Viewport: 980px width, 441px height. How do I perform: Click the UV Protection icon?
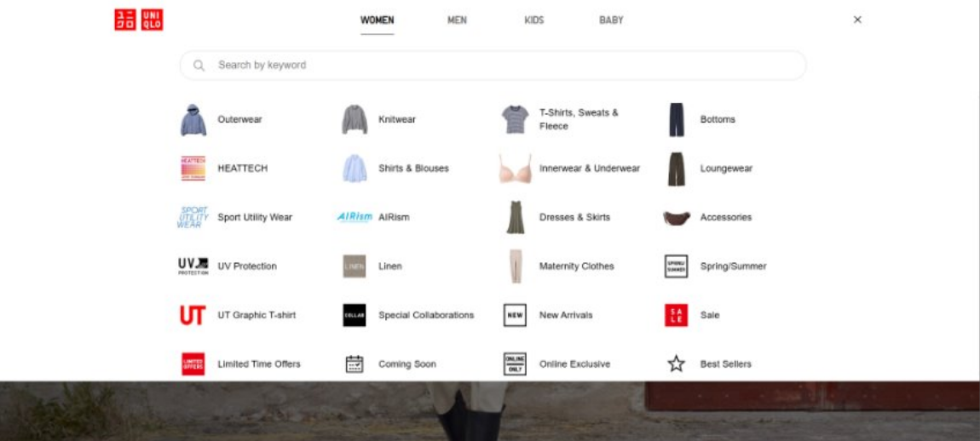click(193, 266)
